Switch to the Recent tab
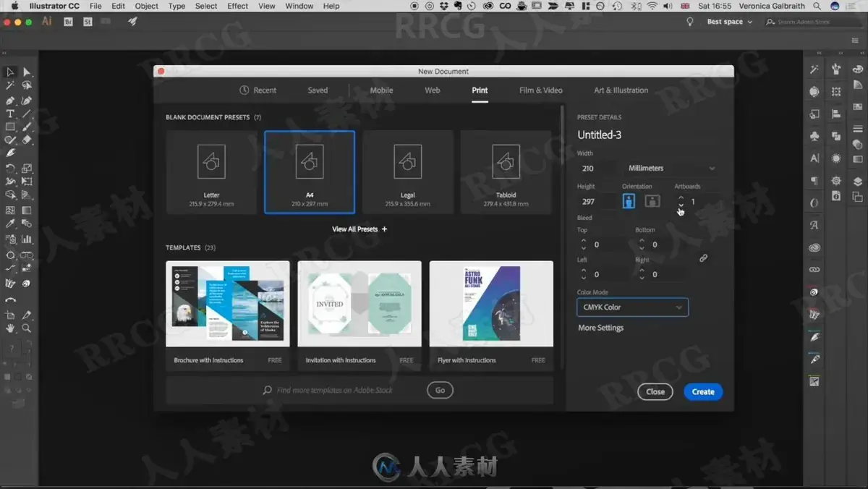Image resolution: width=868 pixels, height=489 pixels. click(x=258, y=90)
